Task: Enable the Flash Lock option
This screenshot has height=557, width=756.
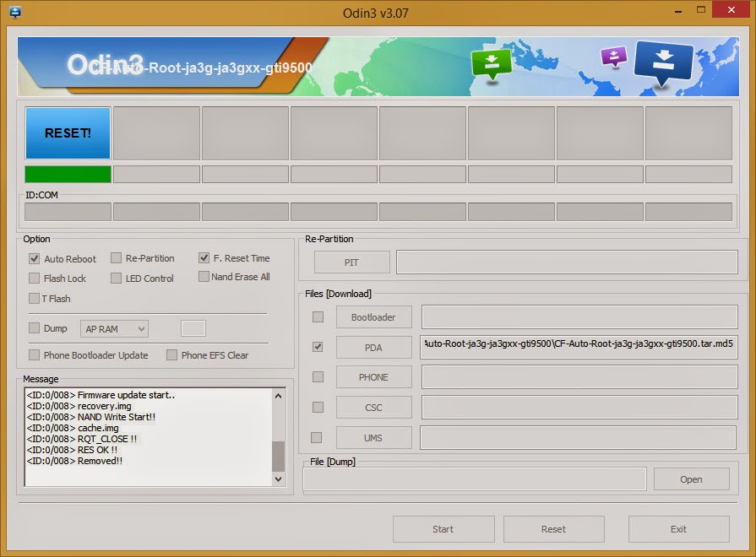Action: [x=35, y=278]
